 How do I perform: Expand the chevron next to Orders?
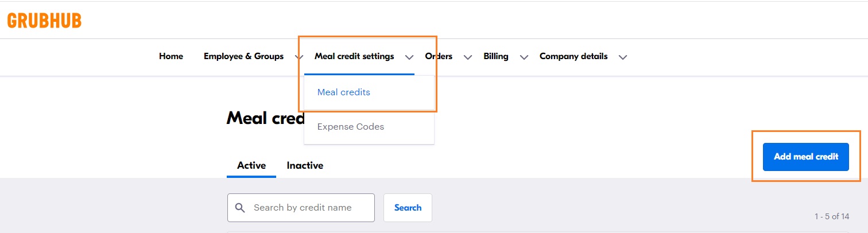(x=468, y=57)
